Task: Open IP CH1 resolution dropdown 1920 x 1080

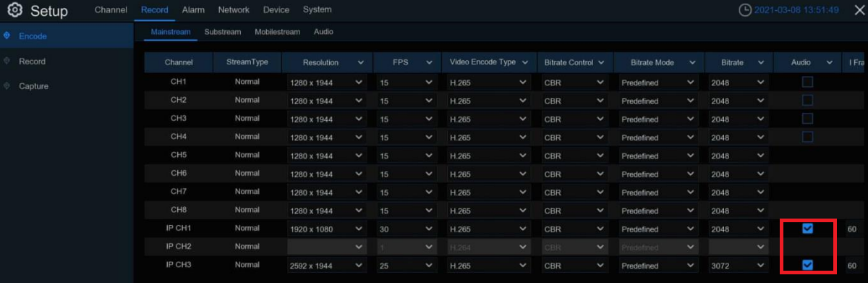Action: coord(326,229)
